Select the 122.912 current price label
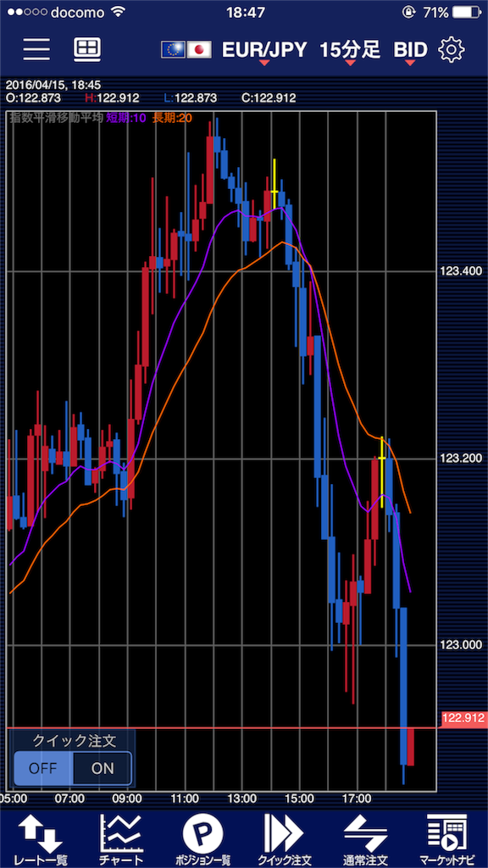 pyautogui.click(x=463, y=719)
